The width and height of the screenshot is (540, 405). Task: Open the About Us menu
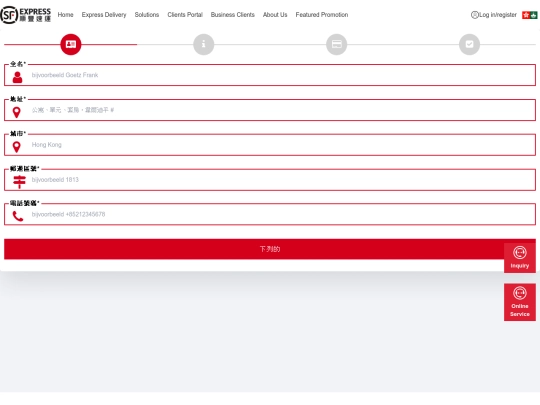275,15
